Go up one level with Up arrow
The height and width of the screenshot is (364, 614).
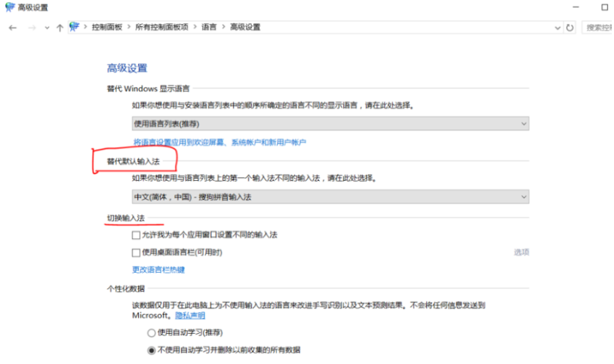[x=60, y=27]
